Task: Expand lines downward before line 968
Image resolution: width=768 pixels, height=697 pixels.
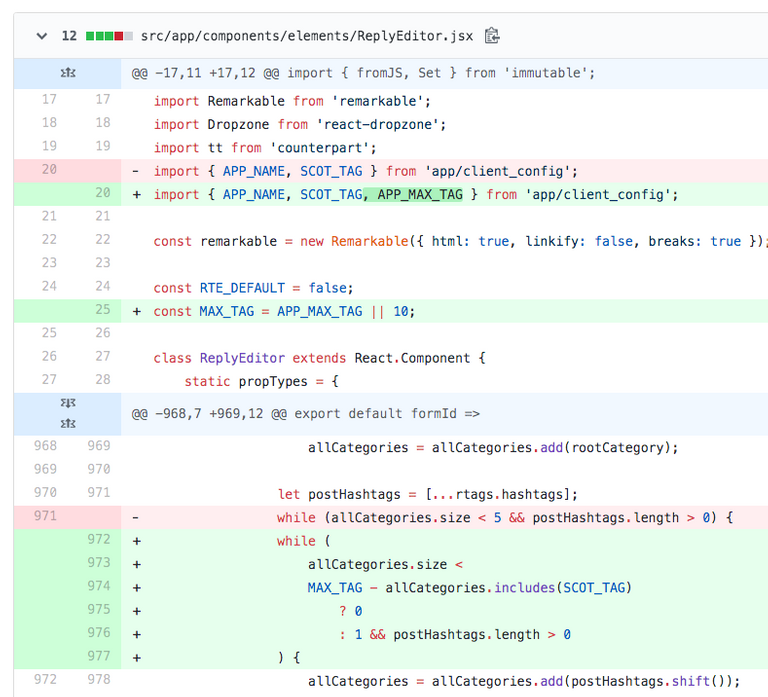Action: (68, 403)
